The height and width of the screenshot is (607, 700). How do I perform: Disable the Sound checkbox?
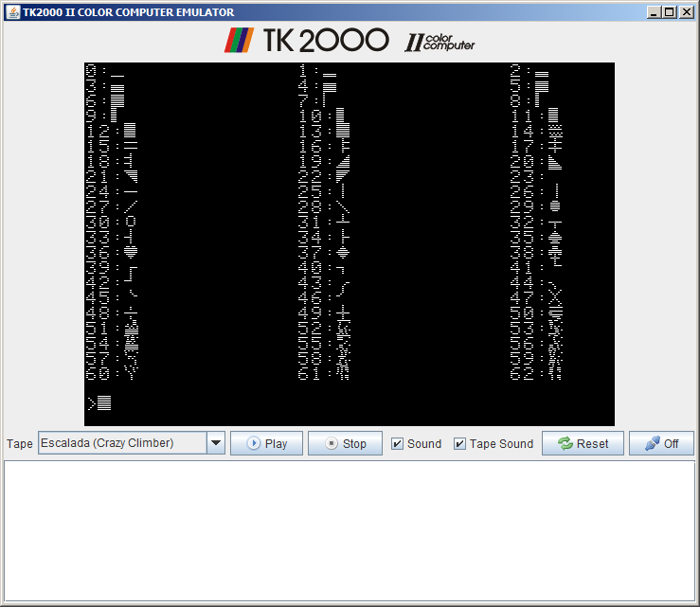[x=398, y=444]
